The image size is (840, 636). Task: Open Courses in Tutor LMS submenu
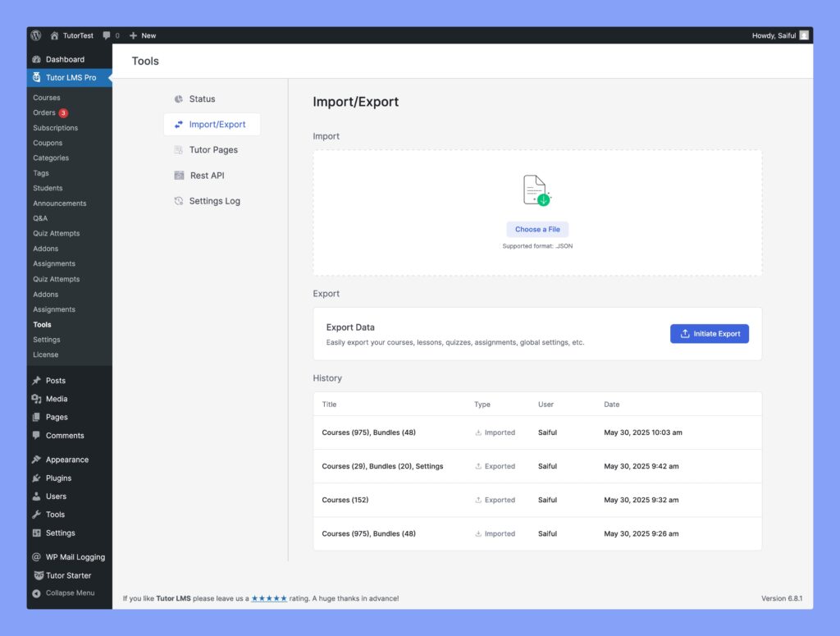click(47, 98)
